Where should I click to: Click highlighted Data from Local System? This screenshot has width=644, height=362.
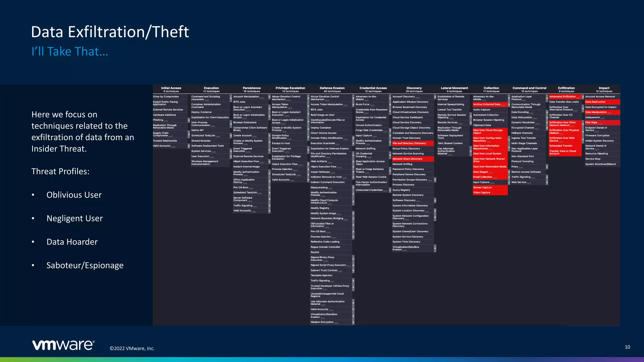point(490,154)
